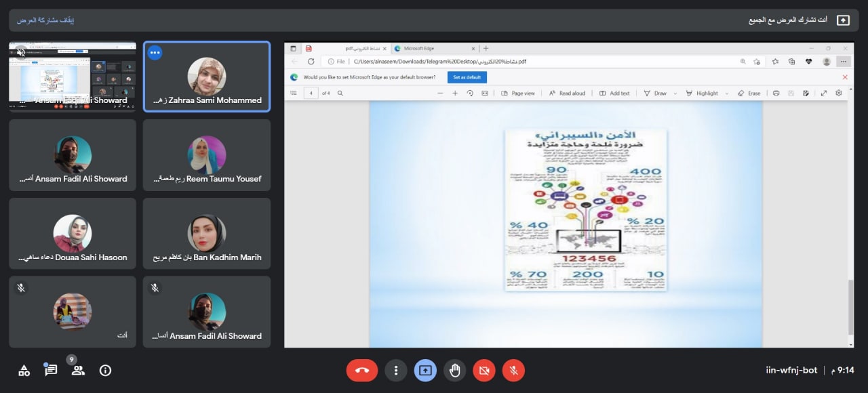
Task: Click PDF page number field
Action: coord(311,93)
